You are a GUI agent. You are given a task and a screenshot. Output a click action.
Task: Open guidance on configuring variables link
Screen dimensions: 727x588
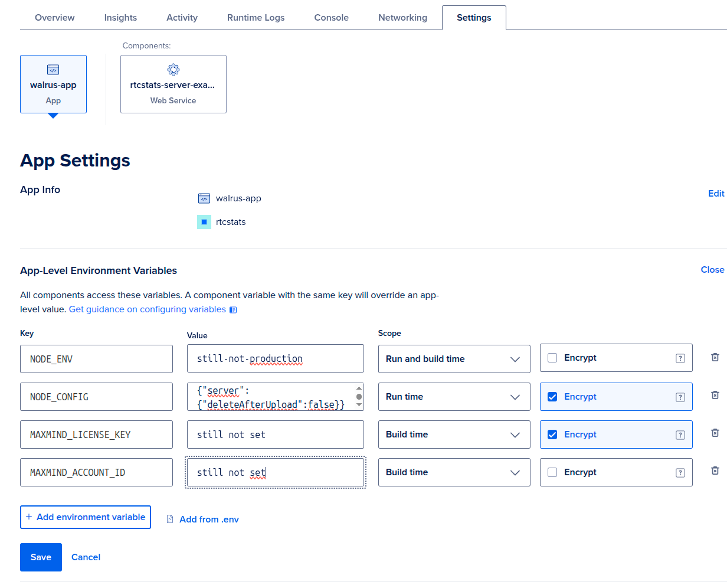click(148, 309)
